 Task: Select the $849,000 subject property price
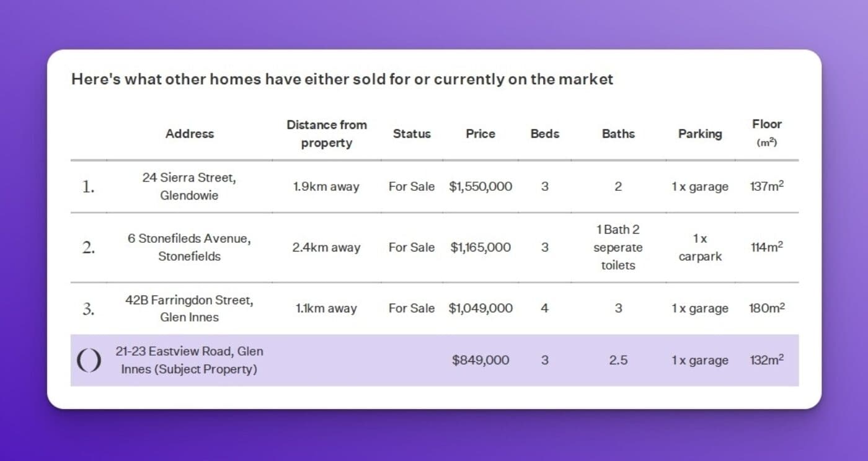pyautogui.click(x=480, y=360)
